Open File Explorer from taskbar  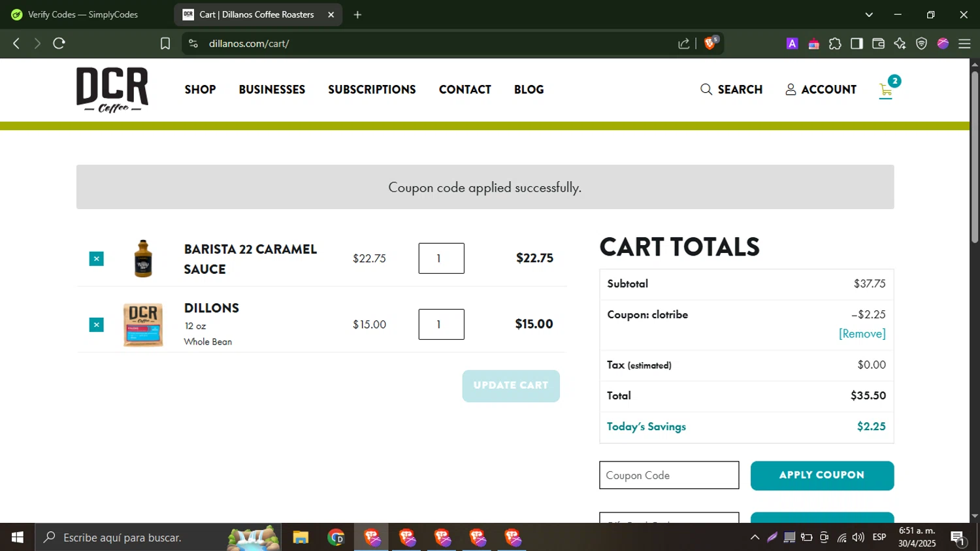click(301, 537)
